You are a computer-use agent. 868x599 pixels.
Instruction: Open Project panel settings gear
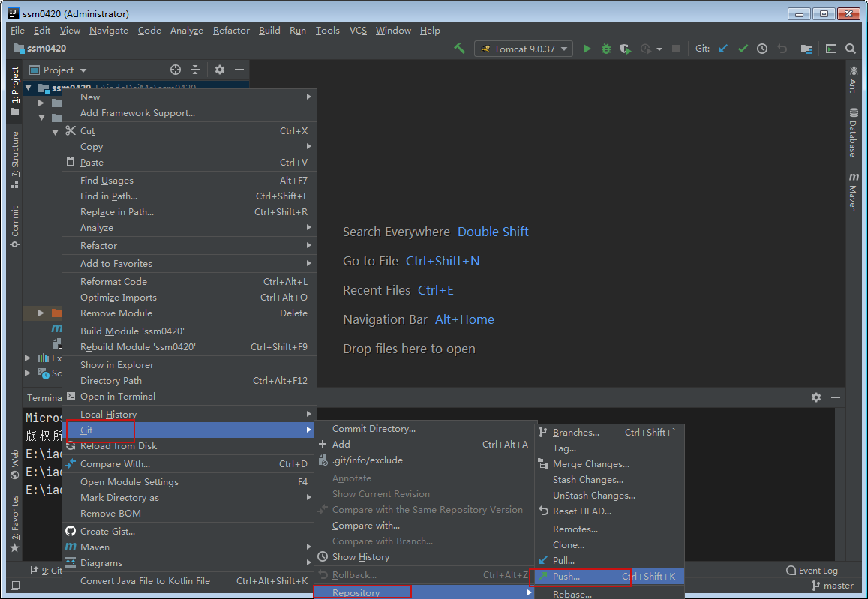click(220, 70)
